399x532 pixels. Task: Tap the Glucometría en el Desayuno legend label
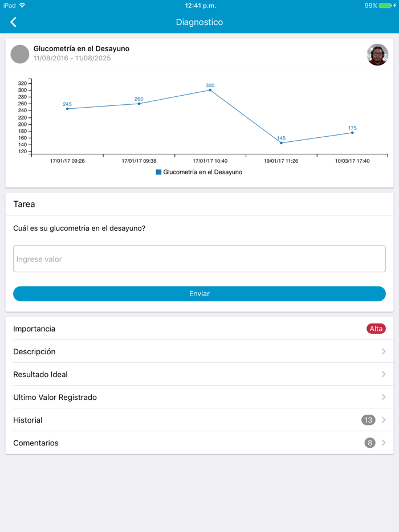pos(202,172)
